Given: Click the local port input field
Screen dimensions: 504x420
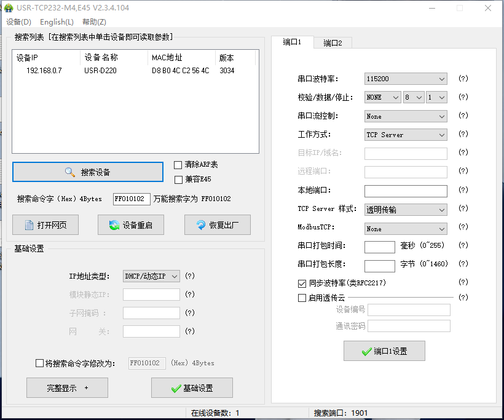Looking at the screenshot, I should pyautogui.click(x=406, y=191).
